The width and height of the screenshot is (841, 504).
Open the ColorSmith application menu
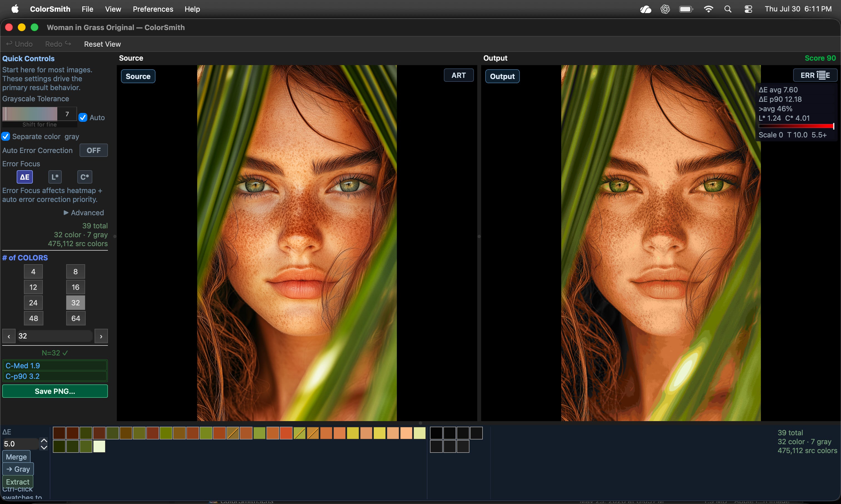(50, 9)
